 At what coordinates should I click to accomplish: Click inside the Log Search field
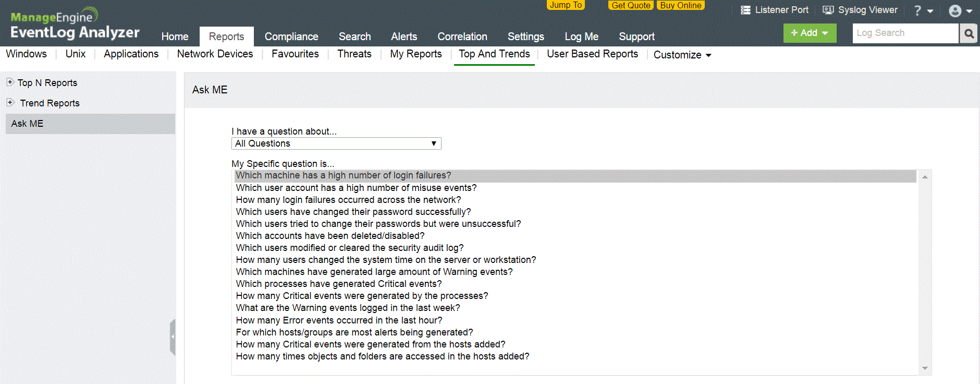tap(905, 33)
